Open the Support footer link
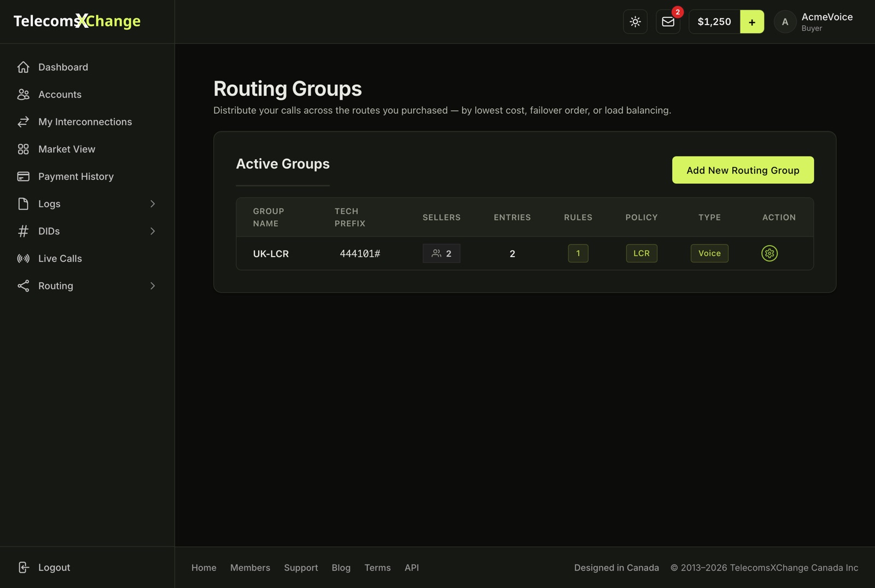 pyautogui.click(x=301, y=568)
